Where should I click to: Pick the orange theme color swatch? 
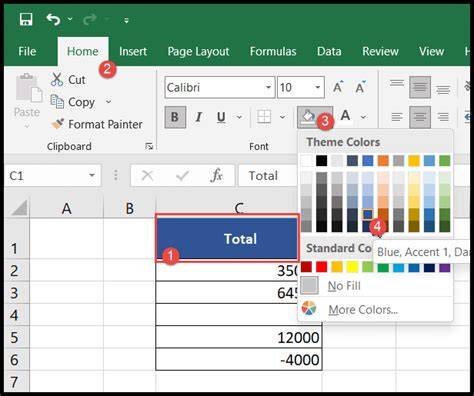383,161
